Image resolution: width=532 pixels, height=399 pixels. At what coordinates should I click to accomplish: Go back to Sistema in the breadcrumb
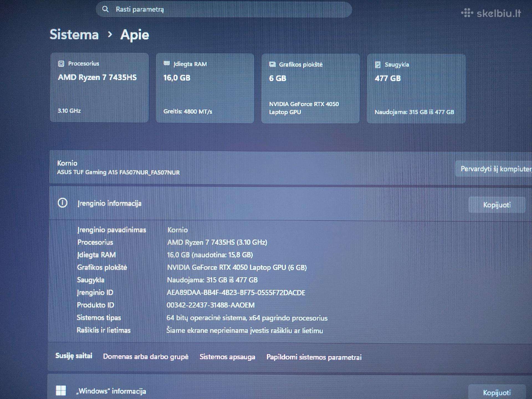[x=74, y=35]
